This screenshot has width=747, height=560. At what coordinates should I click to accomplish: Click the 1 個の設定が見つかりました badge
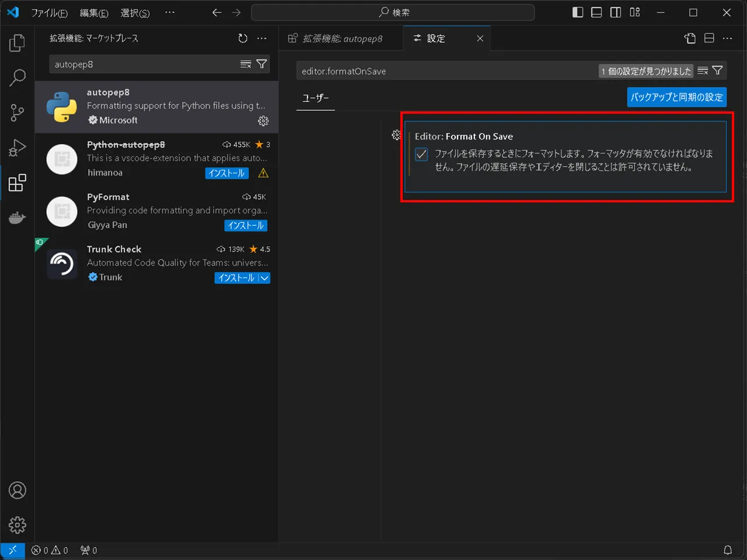pyautogui.click(x=646, y=71)
